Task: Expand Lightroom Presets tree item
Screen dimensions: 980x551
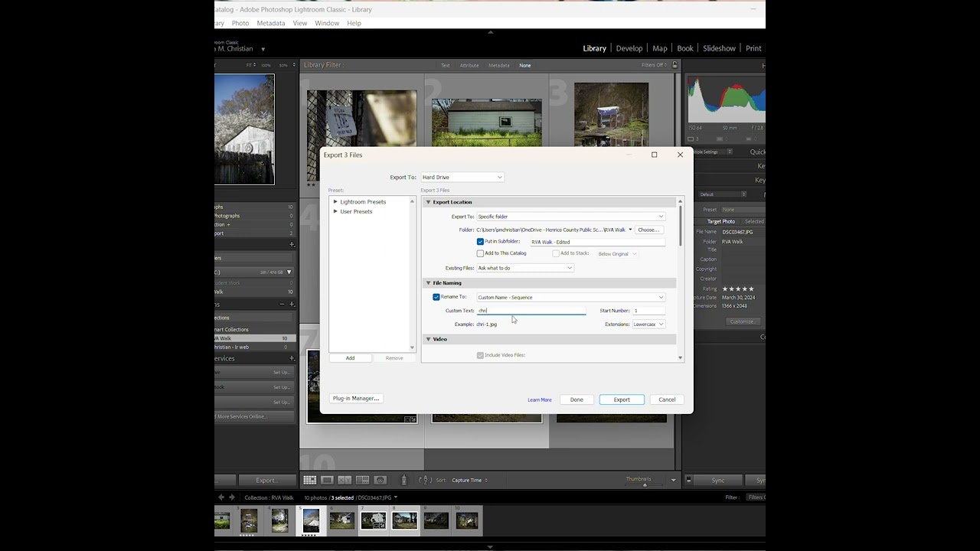Action: [335, 202]
